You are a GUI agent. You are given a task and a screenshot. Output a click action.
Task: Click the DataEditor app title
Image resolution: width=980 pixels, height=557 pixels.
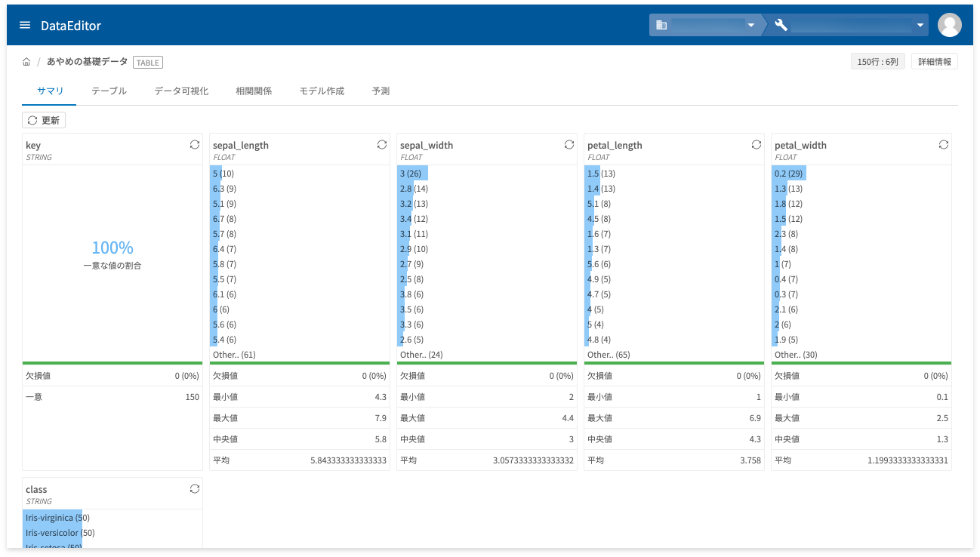click(71, 26)
